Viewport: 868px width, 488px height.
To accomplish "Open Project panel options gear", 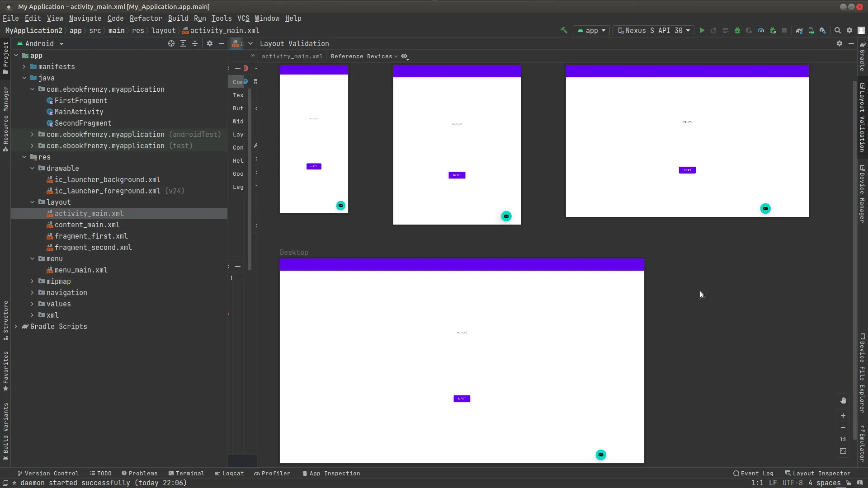I will [210, 43].
